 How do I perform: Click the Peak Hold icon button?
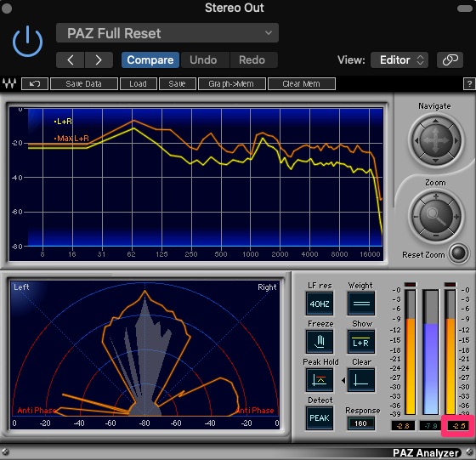point(320,380)
